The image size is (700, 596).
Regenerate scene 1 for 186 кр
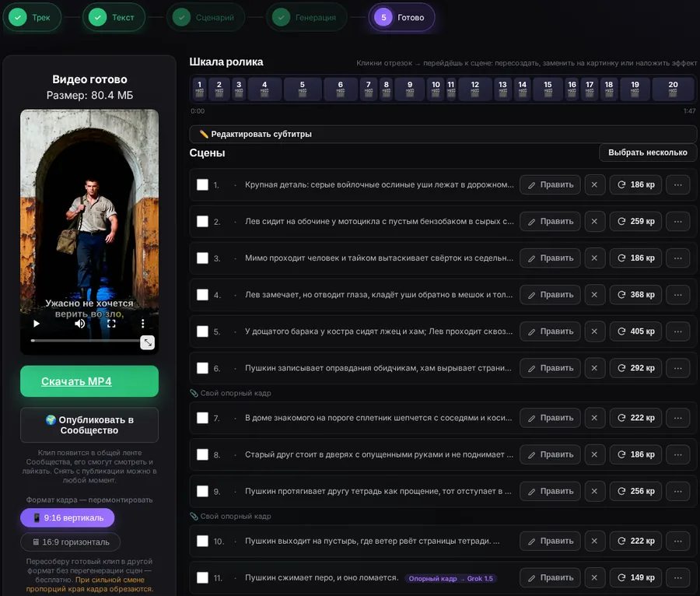635,185
